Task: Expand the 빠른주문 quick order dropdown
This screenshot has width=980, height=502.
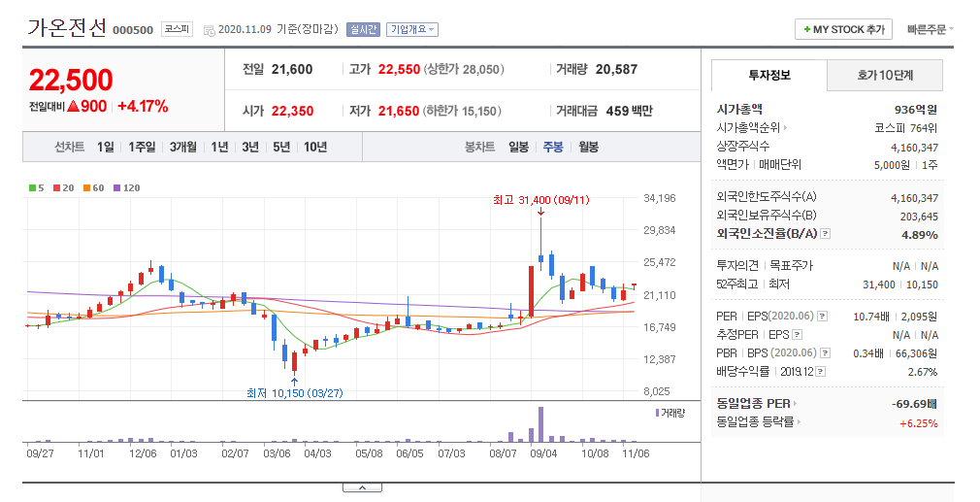Action: (931, 29)
